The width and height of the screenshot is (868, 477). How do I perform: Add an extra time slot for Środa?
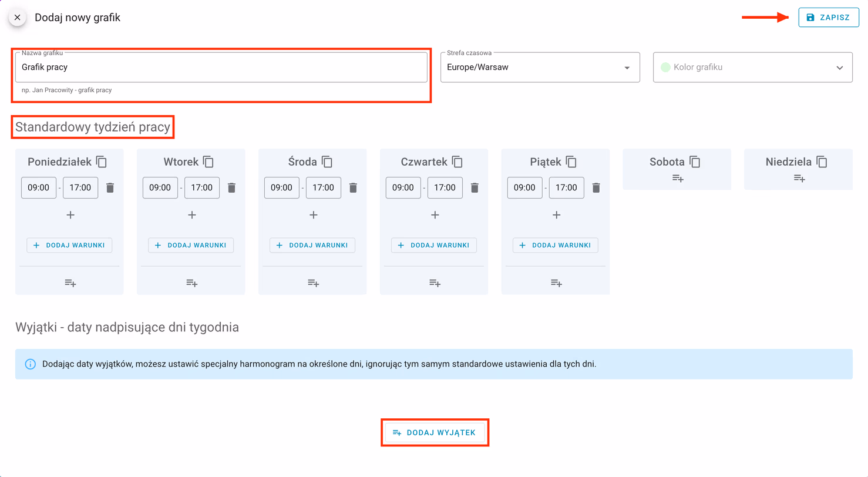click(314, 215)
